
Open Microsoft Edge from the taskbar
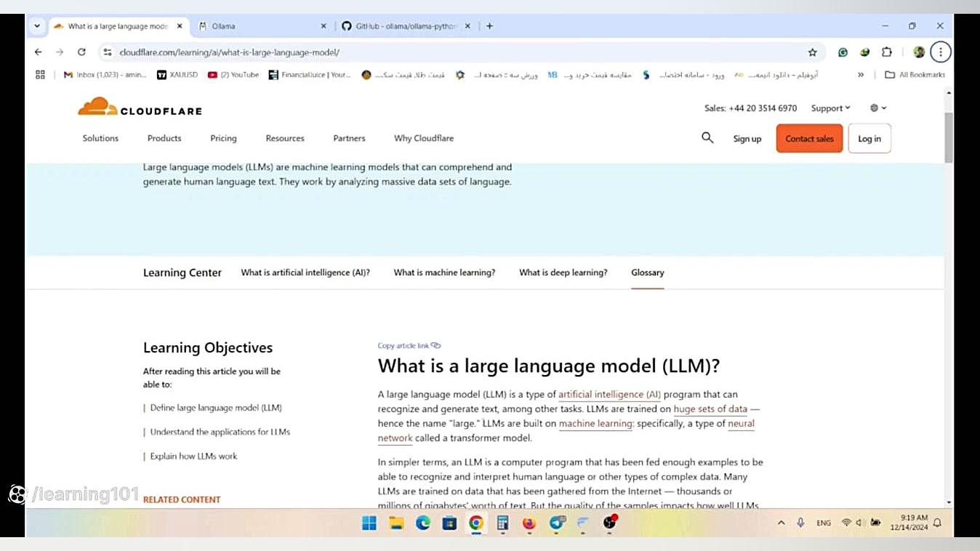click(423, 523)
